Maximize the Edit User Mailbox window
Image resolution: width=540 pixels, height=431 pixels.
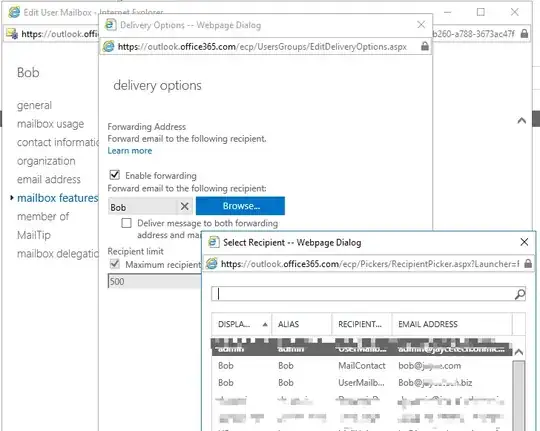tap(481, 12)
